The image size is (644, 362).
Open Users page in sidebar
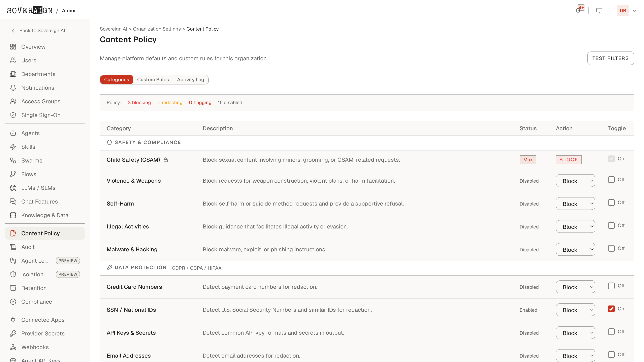(45, 61)
